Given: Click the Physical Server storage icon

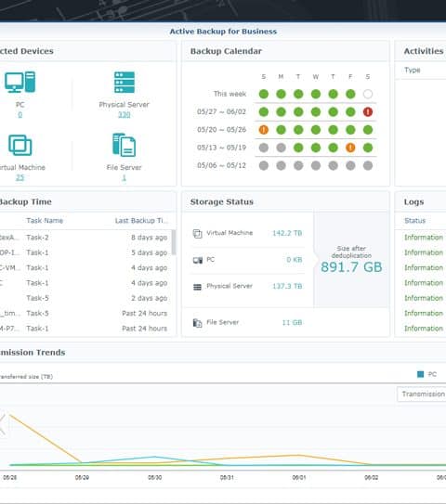Looking at the screenshot, I should coord(197,287).
